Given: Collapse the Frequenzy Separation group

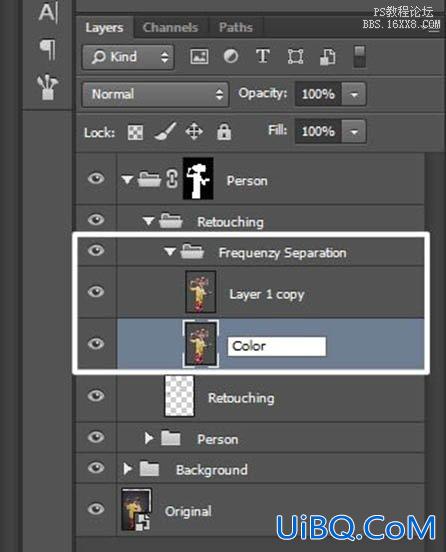Looking at the screenshot, I should 170,251.
